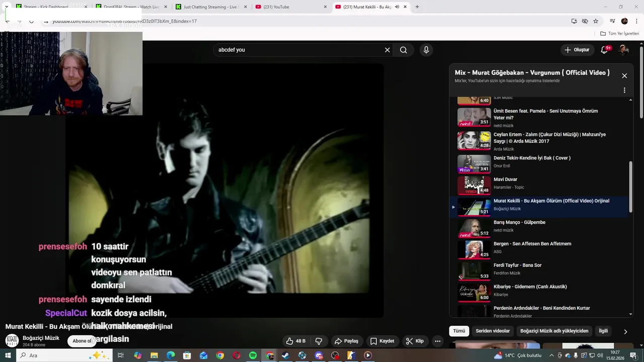Open browser media controls icon

(x=612, y=21)
